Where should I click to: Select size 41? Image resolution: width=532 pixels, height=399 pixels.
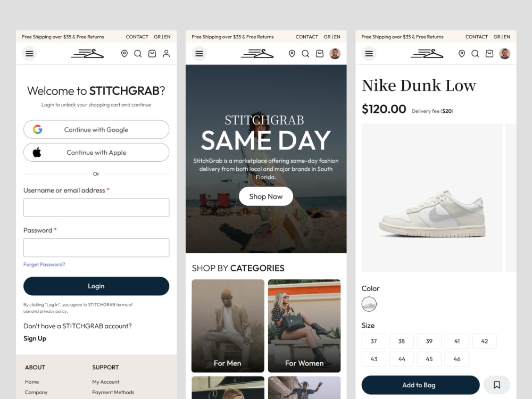point(457,341)
